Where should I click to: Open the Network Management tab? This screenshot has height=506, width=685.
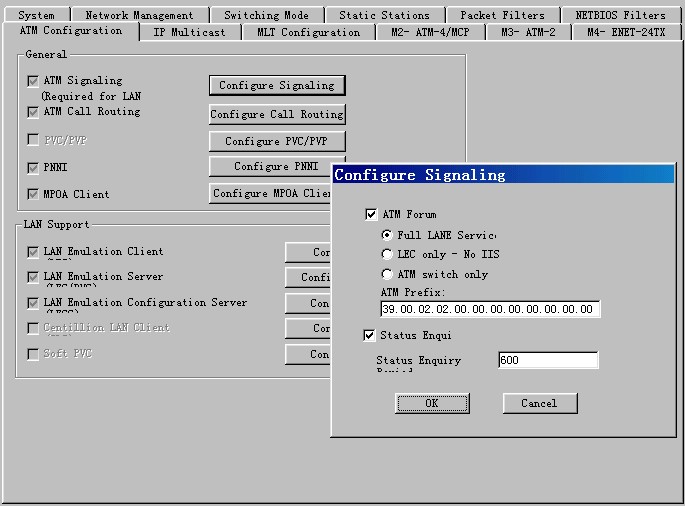[139, 15]
